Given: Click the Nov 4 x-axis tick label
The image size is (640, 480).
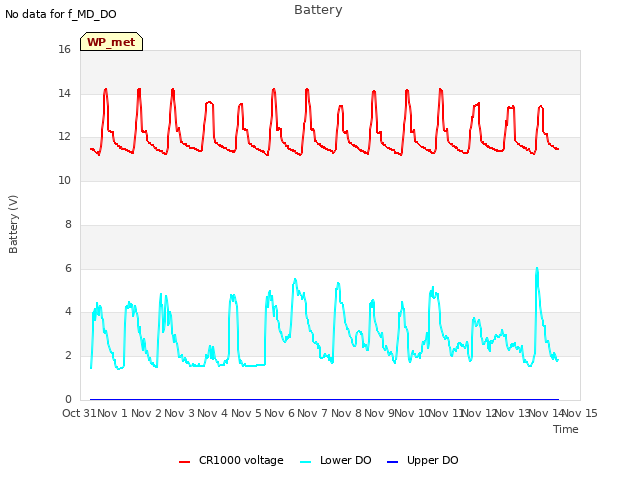Looking at the screenshot, I should click(x=213, y=413).
